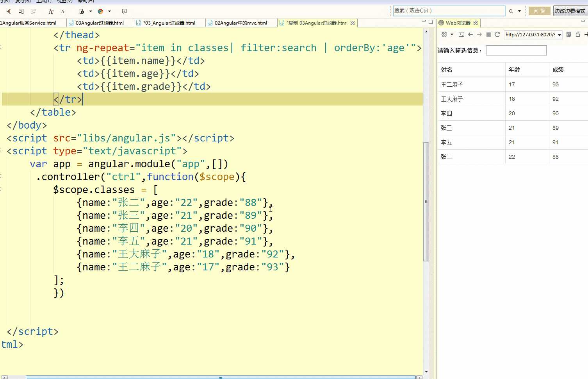Image resolution: width=588 pixels, height=379 pixels.
Task: Open the URL history dropdown arrow
Action: tap(559, 35)
